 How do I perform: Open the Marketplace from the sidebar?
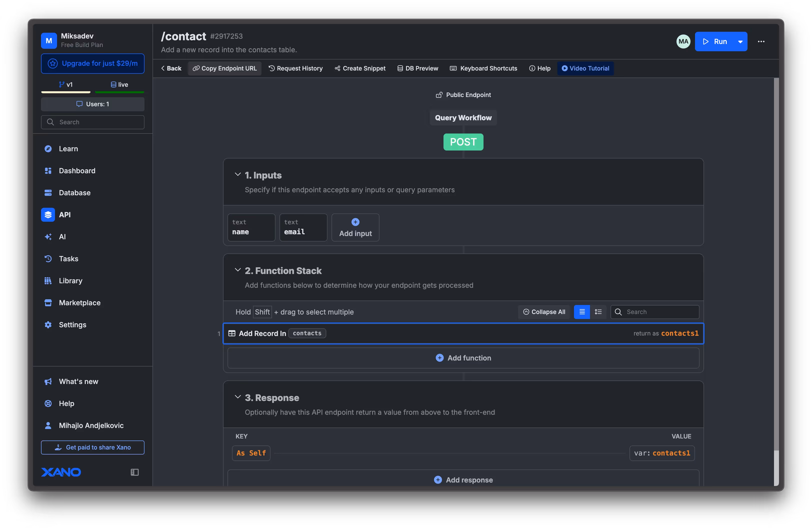click(x=79, y=302)
